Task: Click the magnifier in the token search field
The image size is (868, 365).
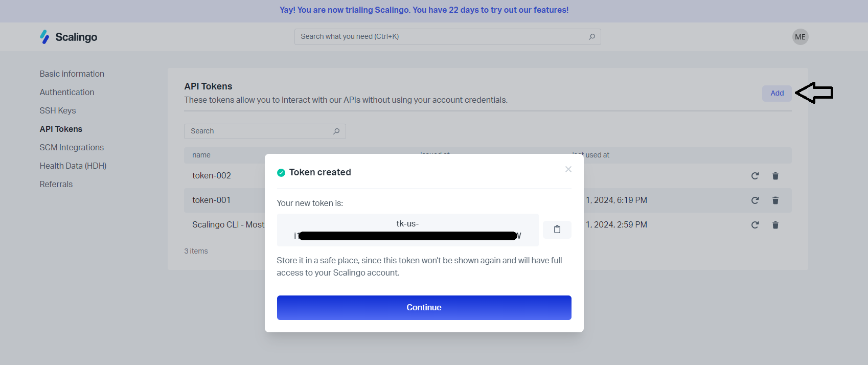Action: click(336, 131)
